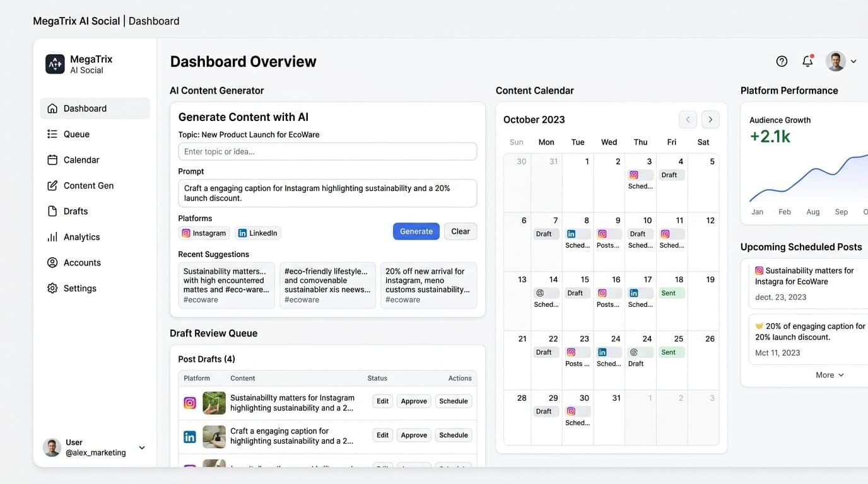Select the '#eco-friendly lifestyle' suggestion card
Viewport: 868px width, 484px height.
pos(327,285)
